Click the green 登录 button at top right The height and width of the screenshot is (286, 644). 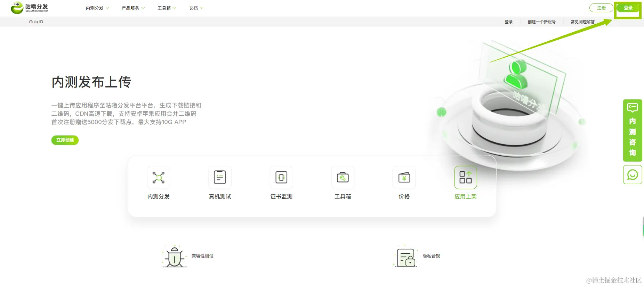(628, 8)
